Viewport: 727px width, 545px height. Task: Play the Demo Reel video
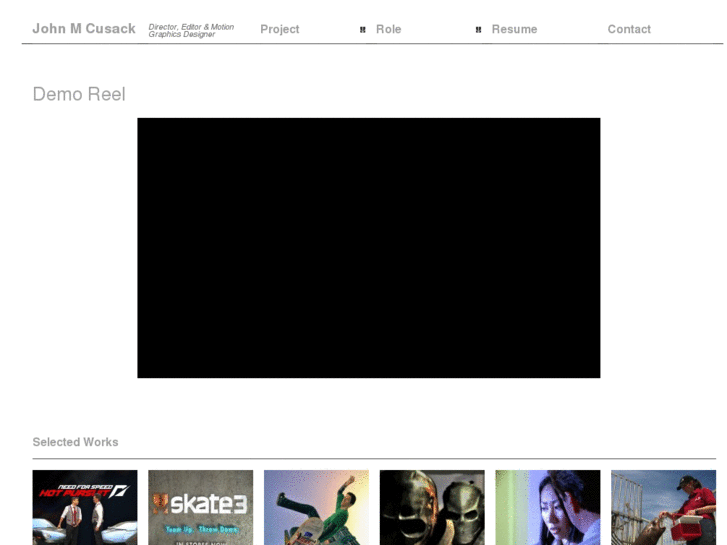click(369, 248)
